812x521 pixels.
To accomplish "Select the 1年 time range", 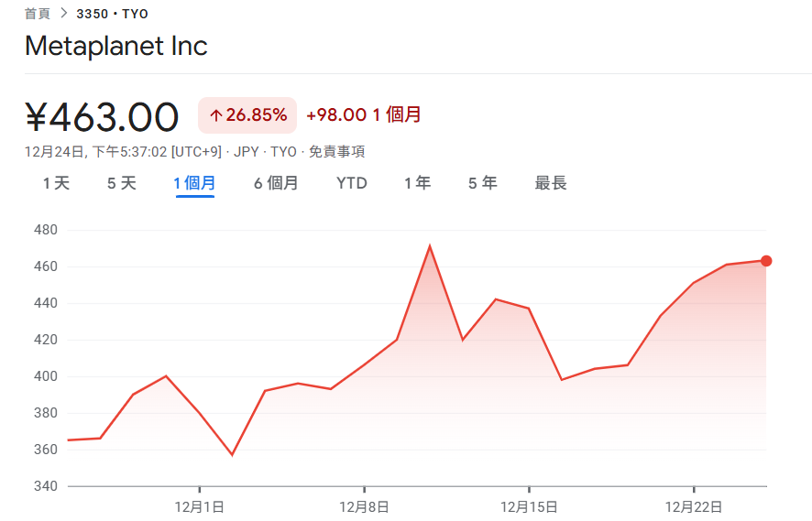I will [x=417, y=183].
